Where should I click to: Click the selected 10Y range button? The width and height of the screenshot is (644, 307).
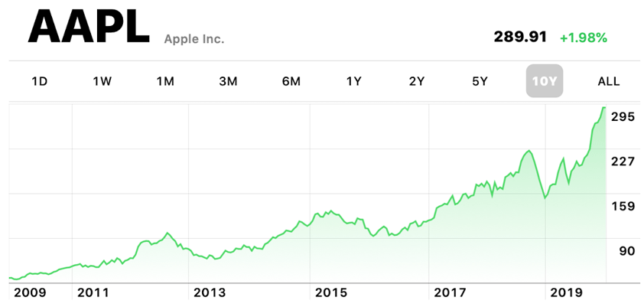click(x=544, y=81)
